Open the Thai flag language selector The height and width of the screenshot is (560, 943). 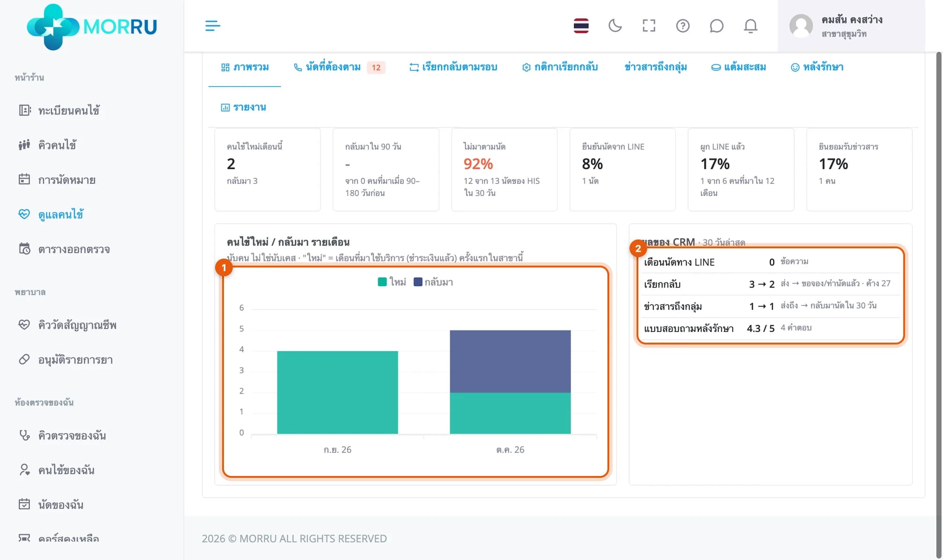pyautogui.click(x=581, y=26)
